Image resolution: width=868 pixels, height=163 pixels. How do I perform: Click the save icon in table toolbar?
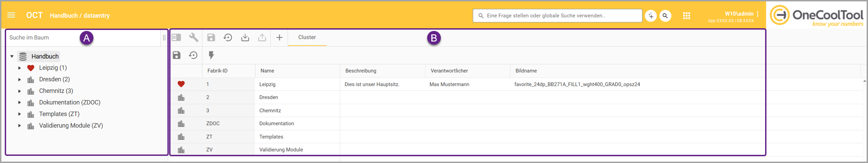(x=177, y=55)
